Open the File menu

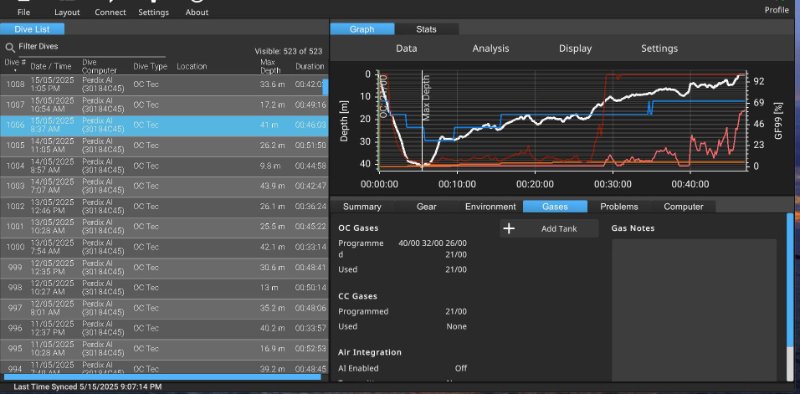[x=23, y=12]
